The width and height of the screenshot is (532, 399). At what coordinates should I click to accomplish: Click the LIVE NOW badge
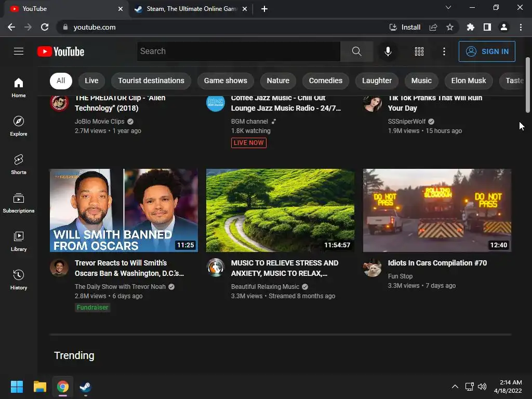[x=249, y=143]
